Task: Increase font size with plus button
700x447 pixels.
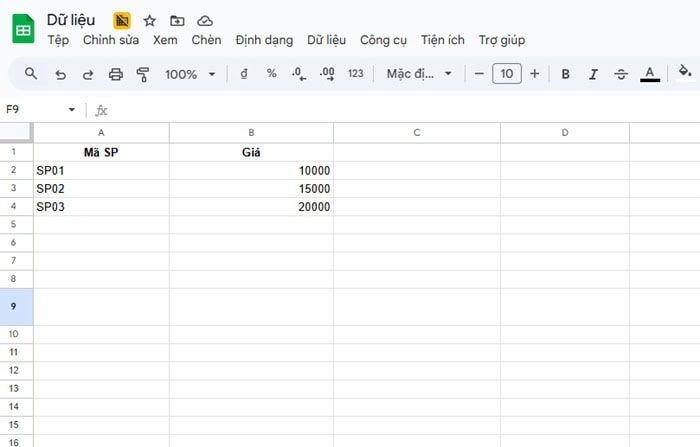Action: pos(534,74)
